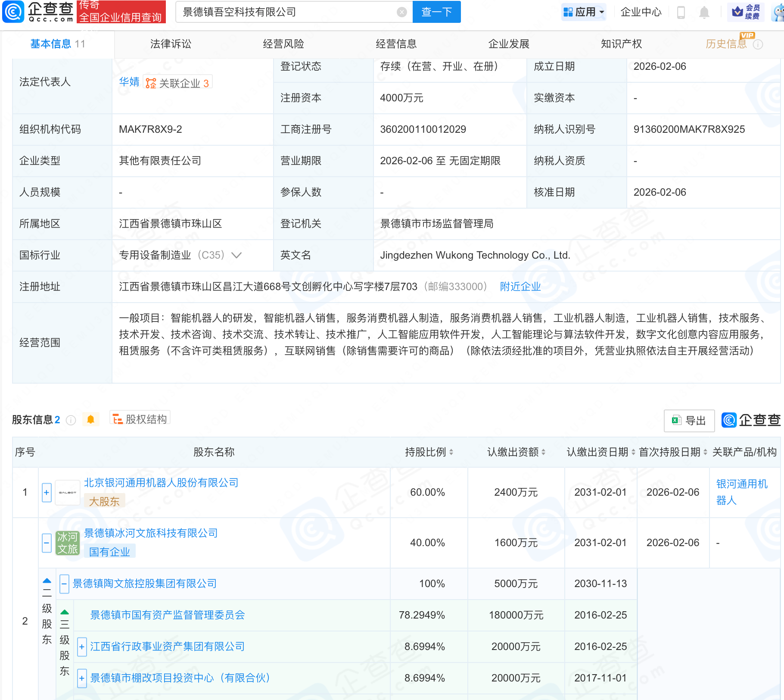Click the Qichacha logo icon
The height and width of the screenshot is (700, 784).
click(x=13, y=12)
